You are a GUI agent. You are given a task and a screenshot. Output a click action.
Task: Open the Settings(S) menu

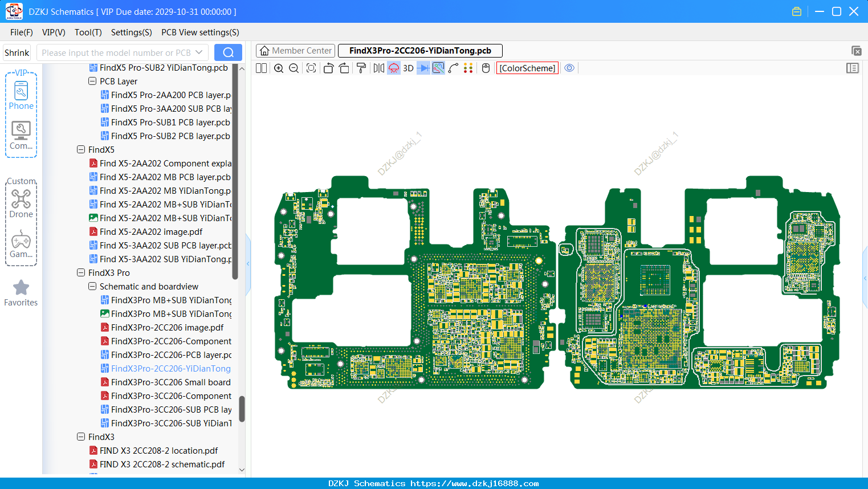click(132, 32)
